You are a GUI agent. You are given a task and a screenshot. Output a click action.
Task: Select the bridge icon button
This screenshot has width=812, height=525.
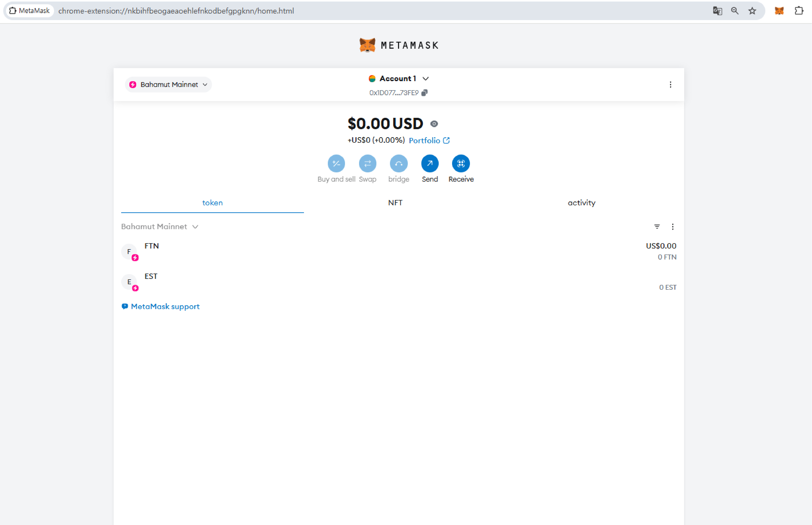click(399, 164)
